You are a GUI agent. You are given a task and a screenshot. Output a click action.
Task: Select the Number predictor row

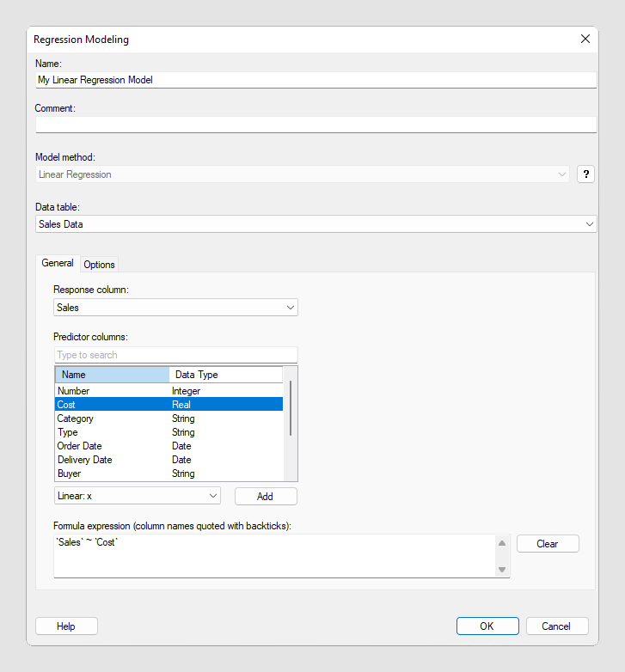pyautogui.click(x=169, y=391)
